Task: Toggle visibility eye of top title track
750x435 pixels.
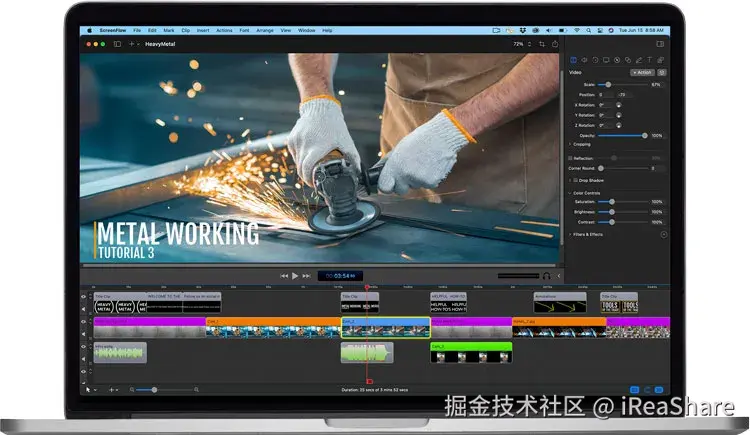Action: pos(84,297)
